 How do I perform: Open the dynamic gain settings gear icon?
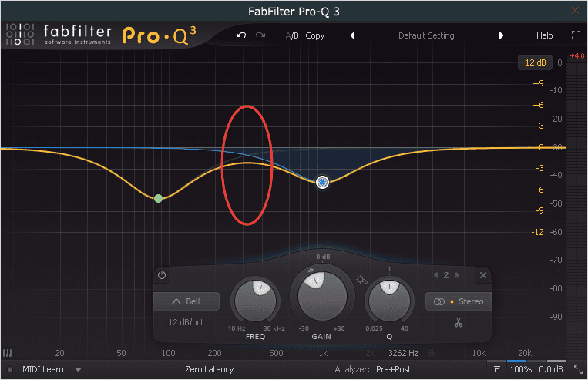[x=361, y=279]
